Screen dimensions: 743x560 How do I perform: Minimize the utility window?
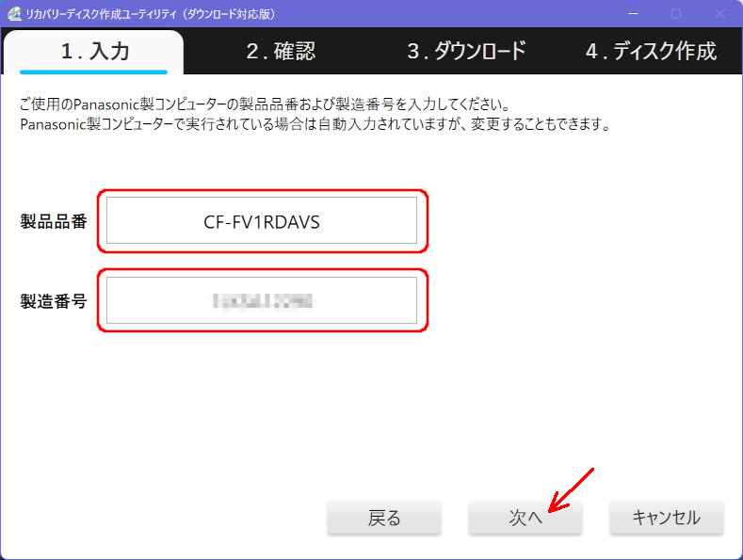pos(633,14)
